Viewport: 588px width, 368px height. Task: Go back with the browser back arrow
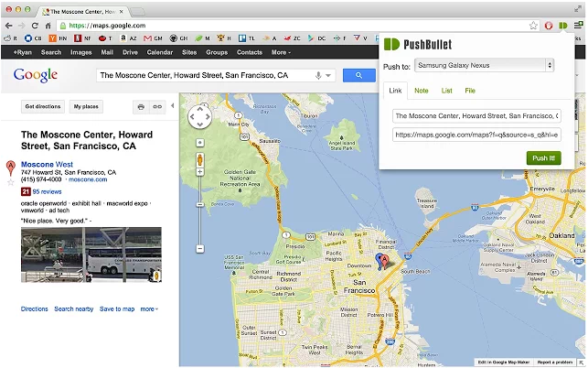point(8,26)
